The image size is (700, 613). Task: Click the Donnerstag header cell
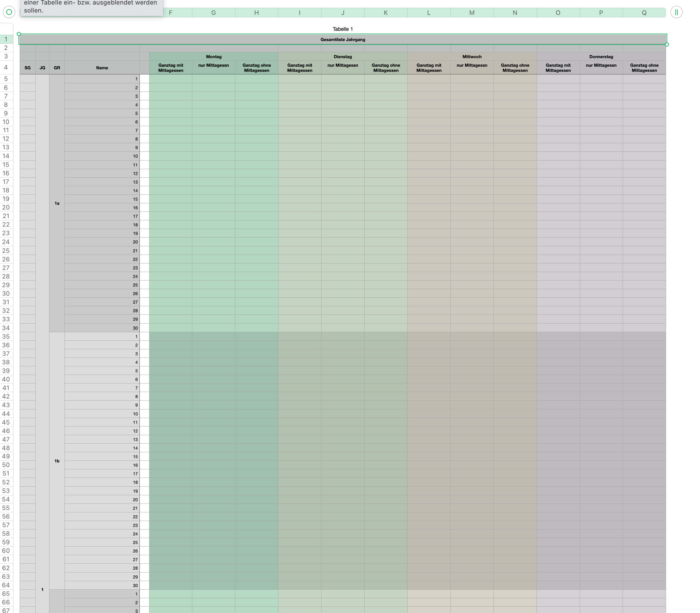click(601, 57)
